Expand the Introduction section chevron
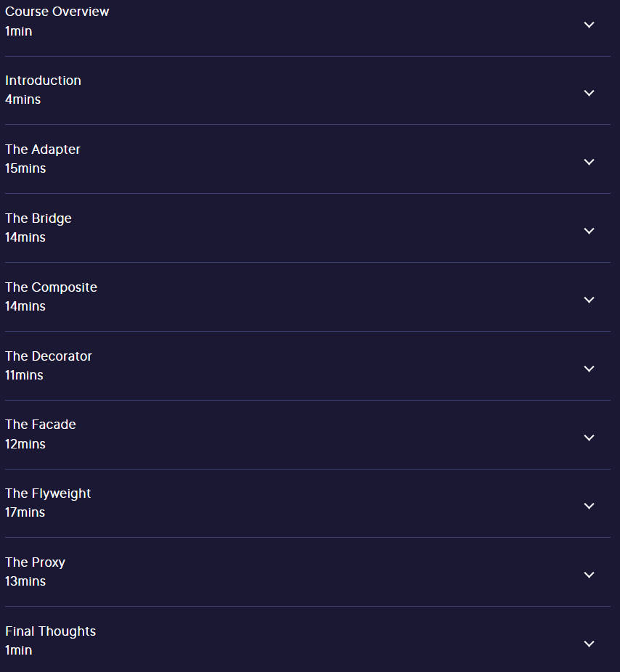This screenshot has height=672, width=620. click(589, 93)
